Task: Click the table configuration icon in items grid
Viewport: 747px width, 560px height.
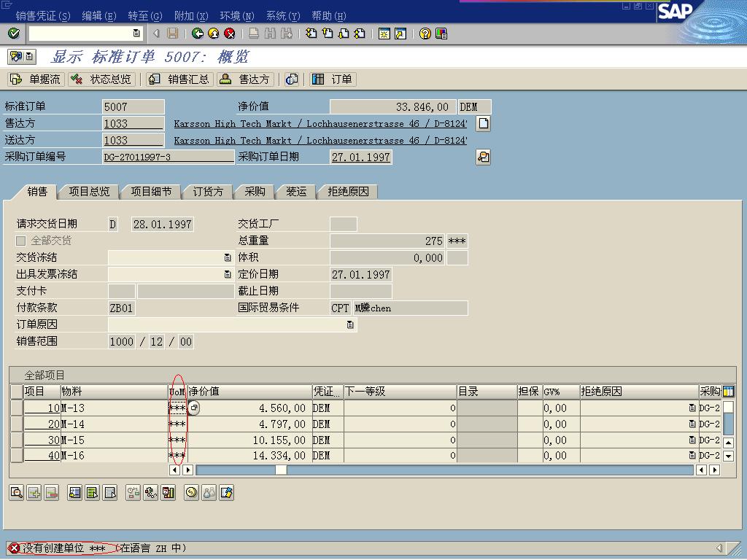Action: coord(728,392)
